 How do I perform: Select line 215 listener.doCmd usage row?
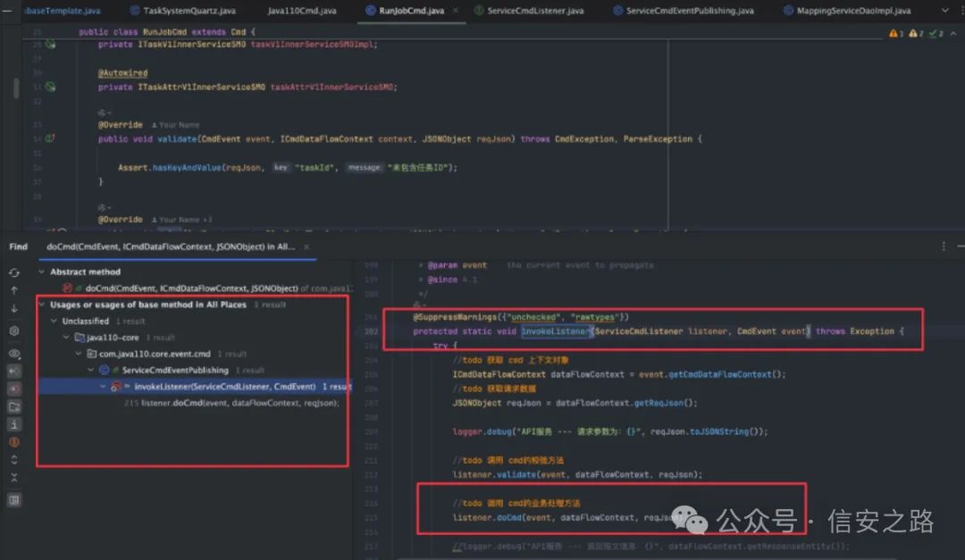click(x=232, y=403)
